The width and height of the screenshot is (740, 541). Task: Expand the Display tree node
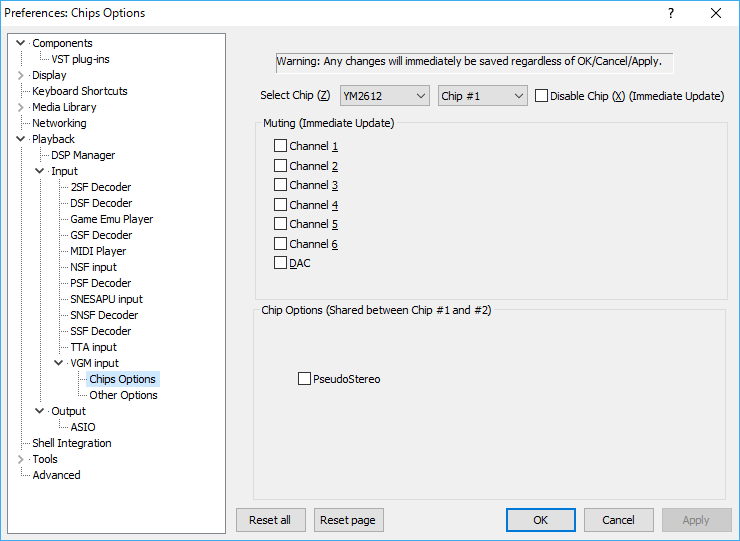coord(20,75)
